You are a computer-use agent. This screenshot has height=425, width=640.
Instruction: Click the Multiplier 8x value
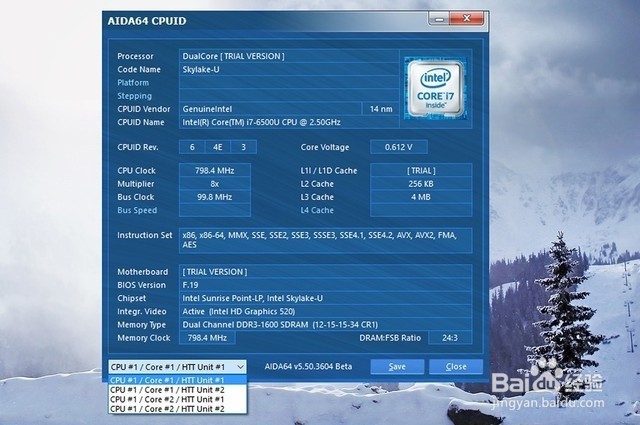point(215,184)
